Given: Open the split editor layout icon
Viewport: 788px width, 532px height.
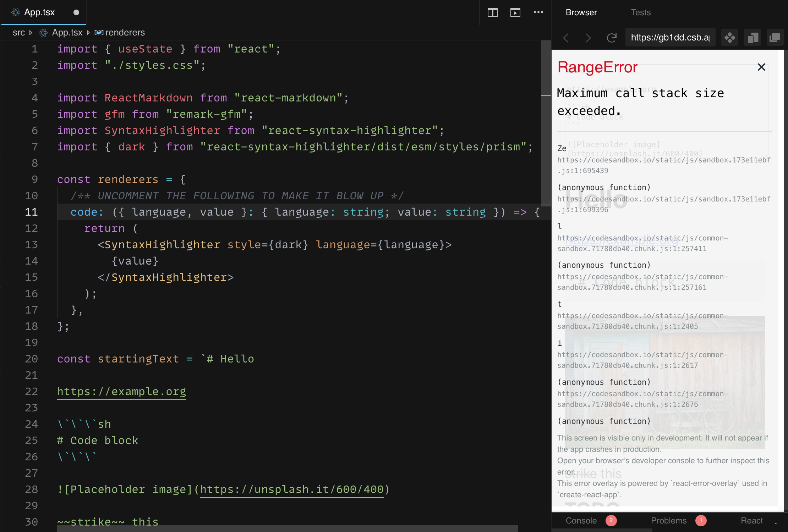Looking at the screenshot, I should tap(492, 12).
